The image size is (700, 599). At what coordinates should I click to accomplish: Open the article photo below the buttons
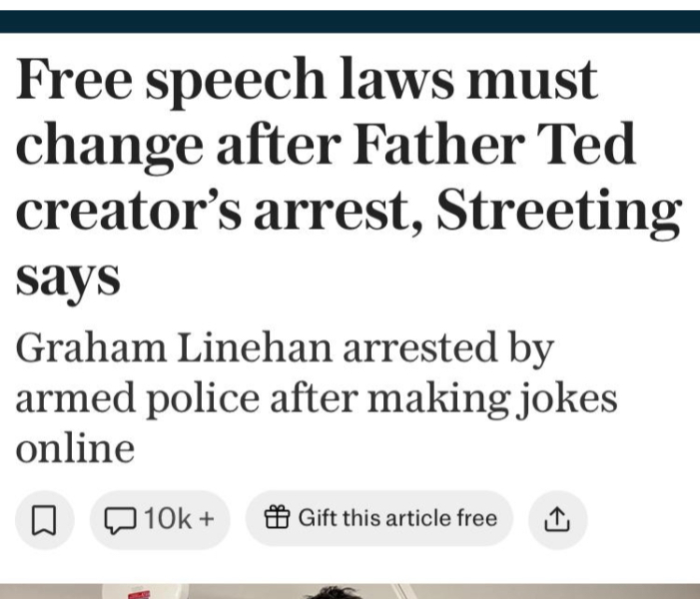350,591
